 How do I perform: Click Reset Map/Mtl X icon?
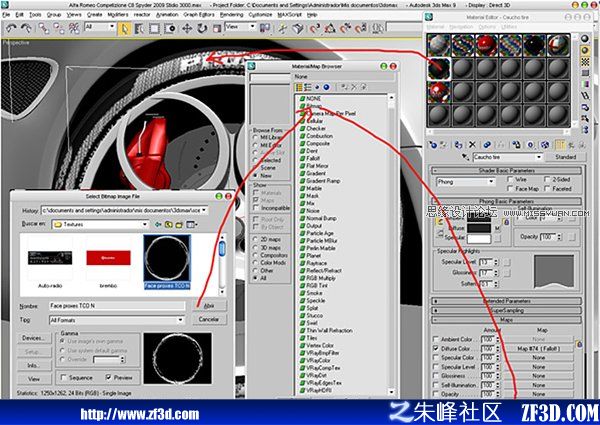point(472,145)
